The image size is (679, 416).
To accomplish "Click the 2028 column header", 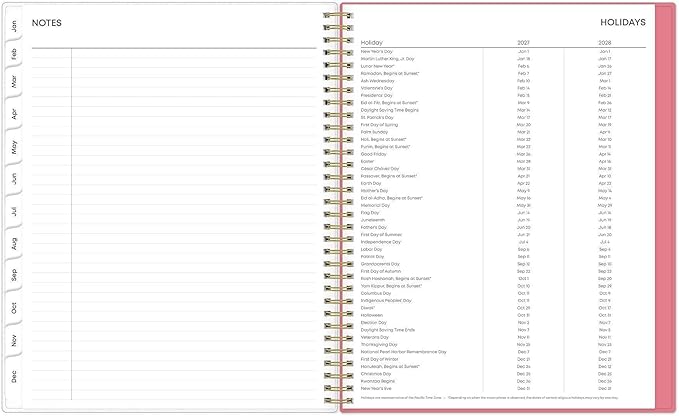I will 605,42.
